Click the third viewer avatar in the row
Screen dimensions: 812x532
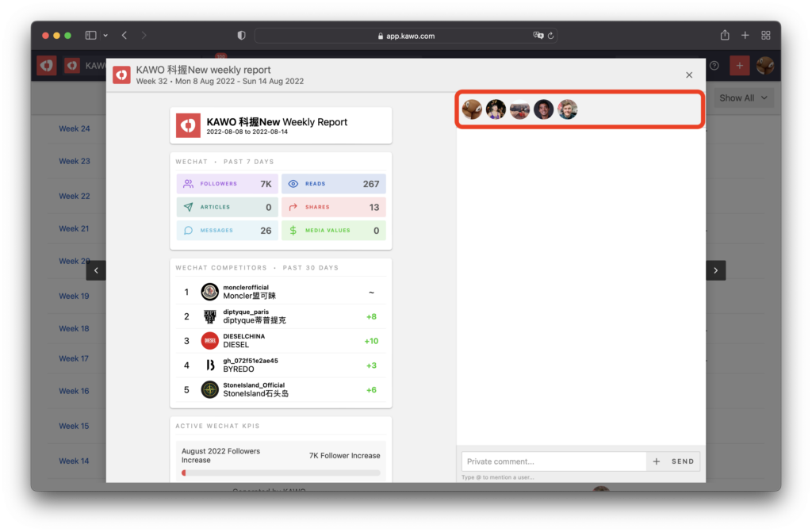tap(519, 109)
